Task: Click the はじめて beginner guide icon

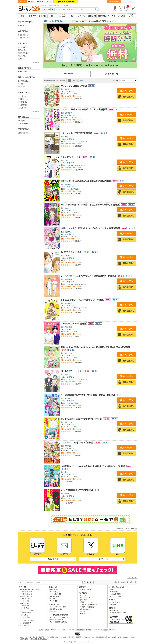Action: point(114,8)
